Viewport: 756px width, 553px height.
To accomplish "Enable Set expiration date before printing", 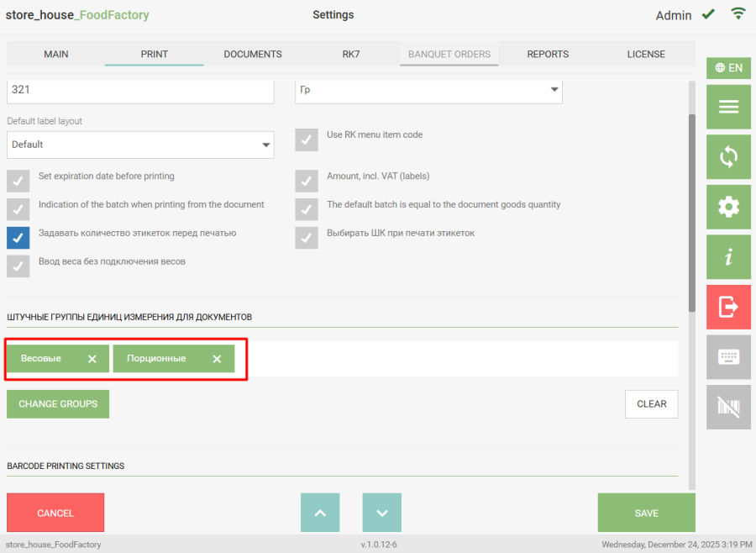I will (x=18, y=182).
